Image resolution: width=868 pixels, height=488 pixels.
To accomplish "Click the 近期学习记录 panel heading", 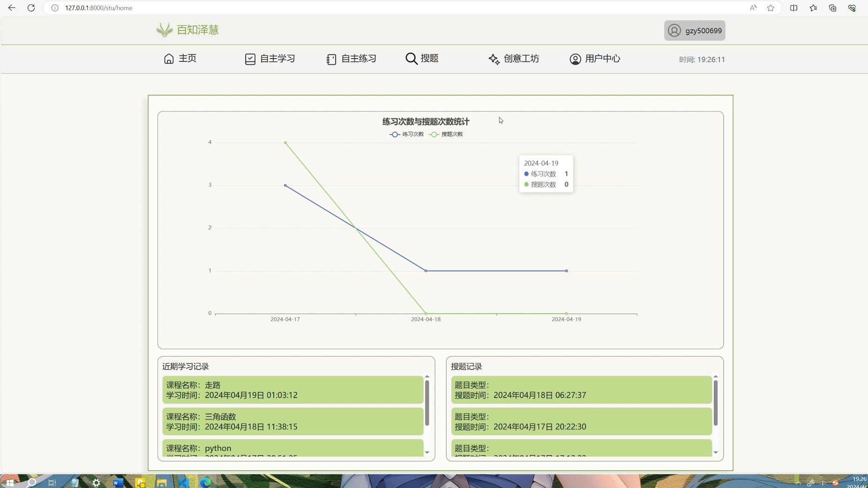I will (x=186, y=367).
